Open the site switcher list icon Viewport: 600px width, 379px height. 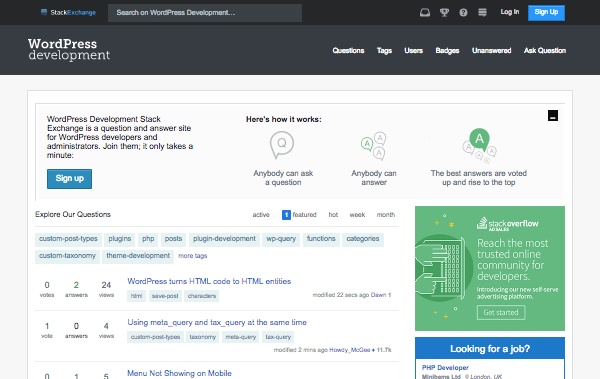(483, 13)
